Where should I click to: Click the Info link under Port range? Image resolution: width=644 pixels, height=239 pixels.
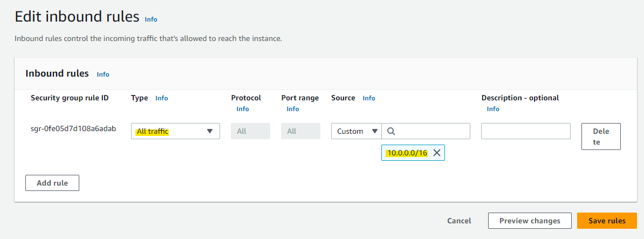293,109
